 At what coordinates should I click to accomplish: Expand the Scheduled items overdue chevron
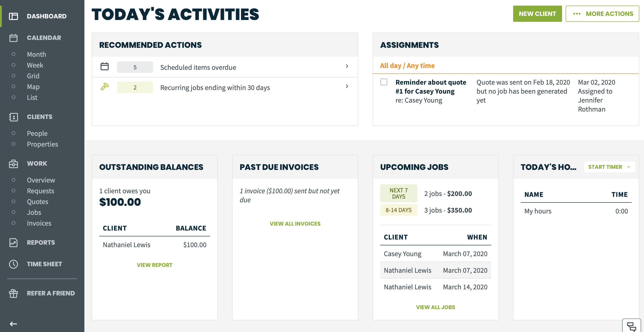[x=347, y=66]
